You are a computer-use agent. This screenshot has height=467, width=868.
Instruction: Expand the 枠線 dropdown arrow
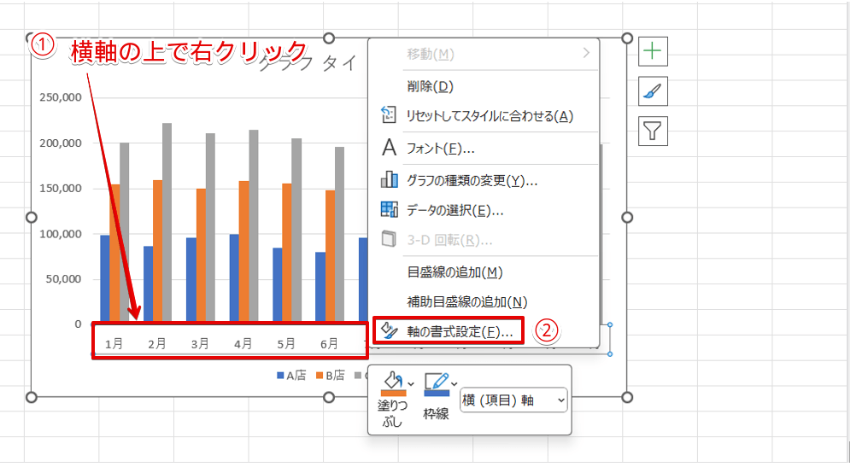[454, 383]
